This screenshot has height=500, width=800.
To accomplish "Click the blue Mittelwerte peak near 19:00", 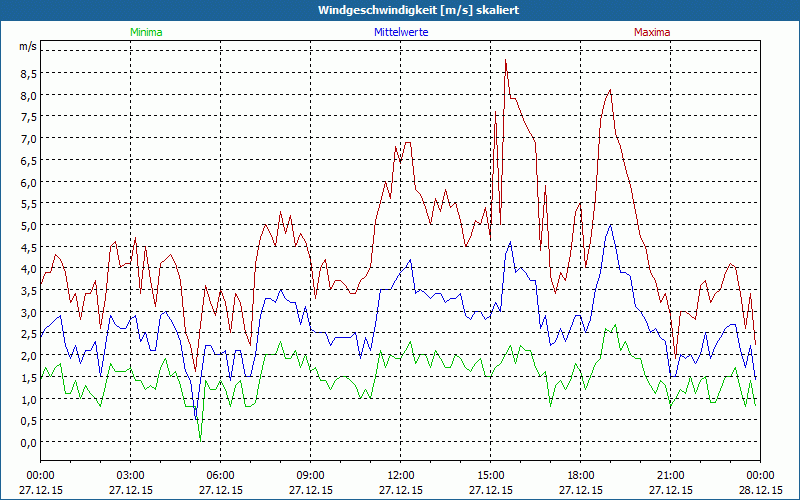I will (611, 225).
